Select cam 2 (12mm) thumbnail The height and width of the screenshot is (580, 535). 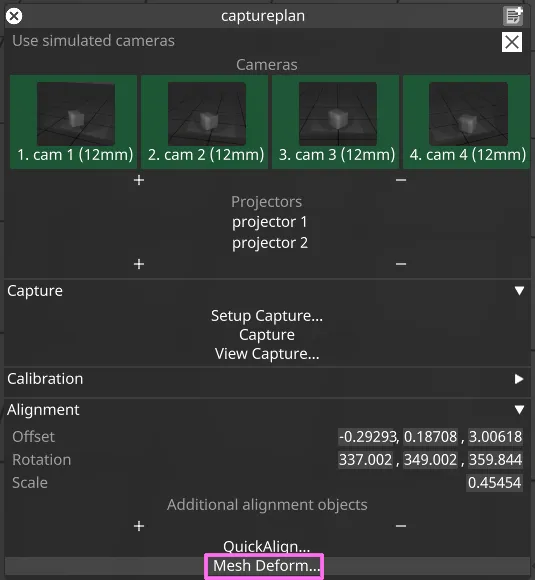click(x=205, y=122)
